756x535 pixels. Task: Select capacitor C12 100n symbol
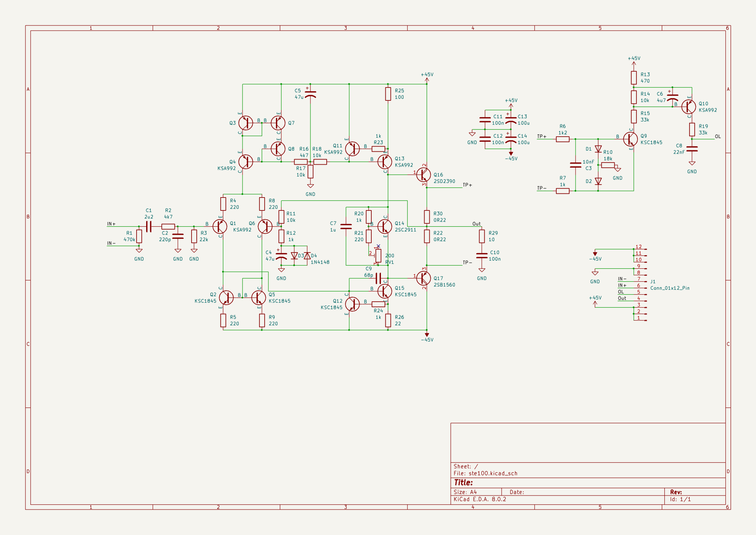coord(485,139)
